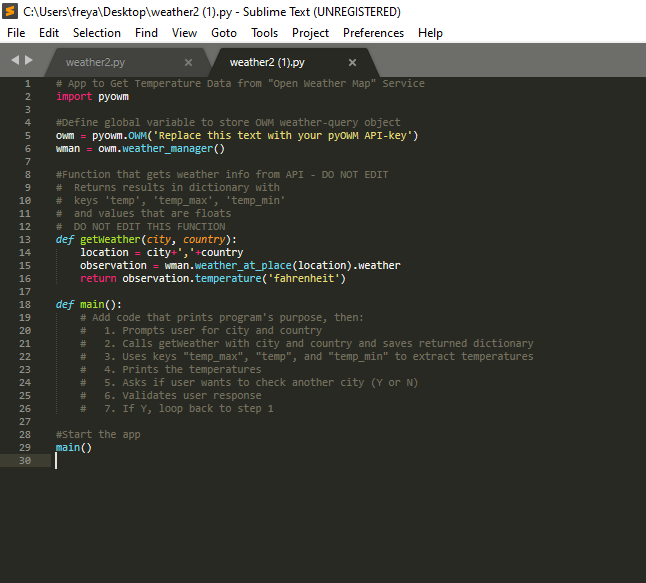Click comment 'Prints the temperatures'

click(x=192, y=370)
